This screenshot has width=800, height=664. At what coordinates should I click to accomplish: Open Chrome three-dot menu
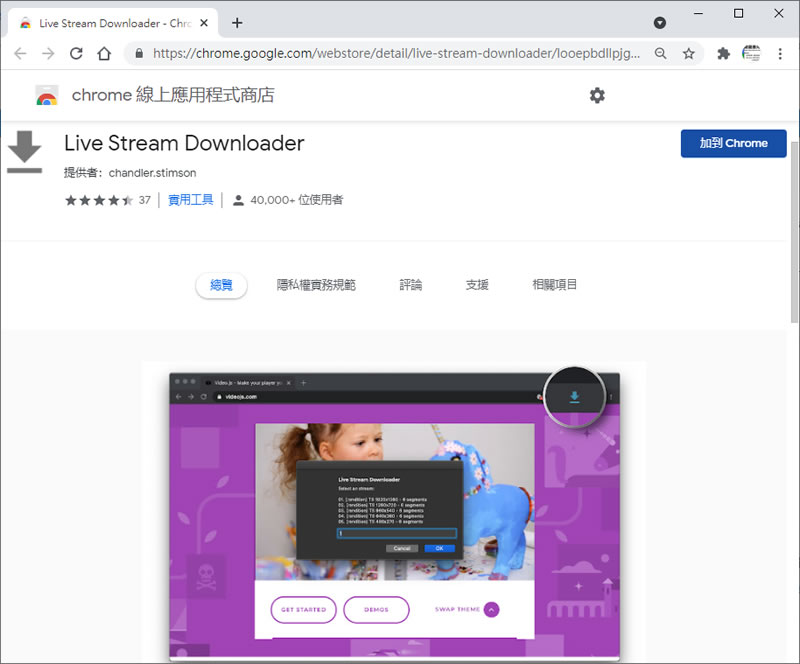(780, 54)
